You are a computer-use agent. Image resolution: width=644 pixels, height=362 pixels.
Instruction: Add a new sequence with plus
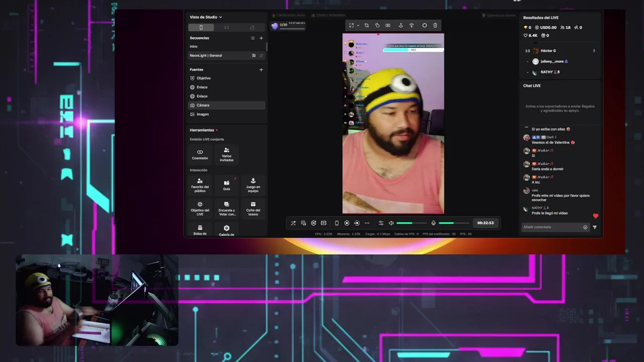(x=261, y=38)
